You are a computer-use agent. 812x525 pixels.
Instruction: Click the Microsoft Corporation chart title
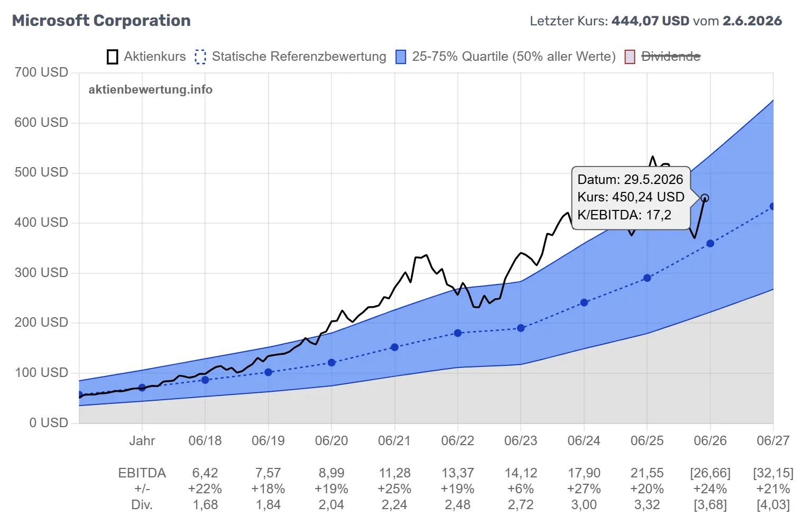point(101,21)
